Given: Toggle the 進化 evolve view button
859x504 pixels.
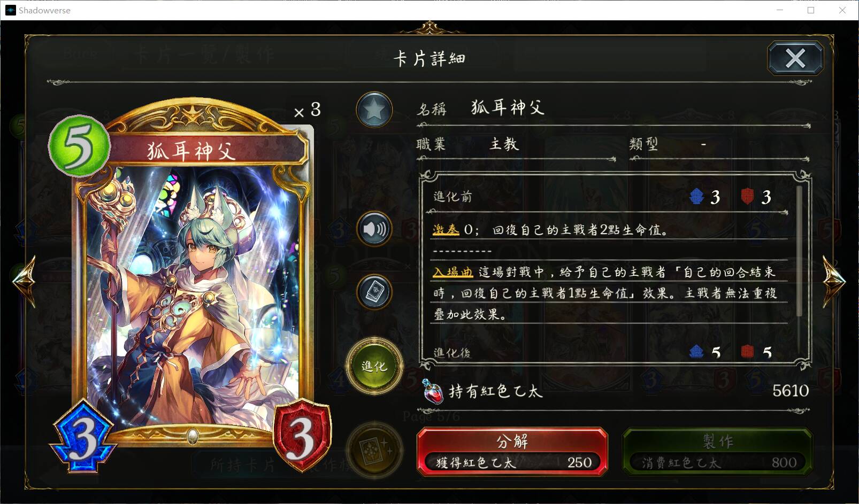Looking at the screenshot, I should point(374,366).
